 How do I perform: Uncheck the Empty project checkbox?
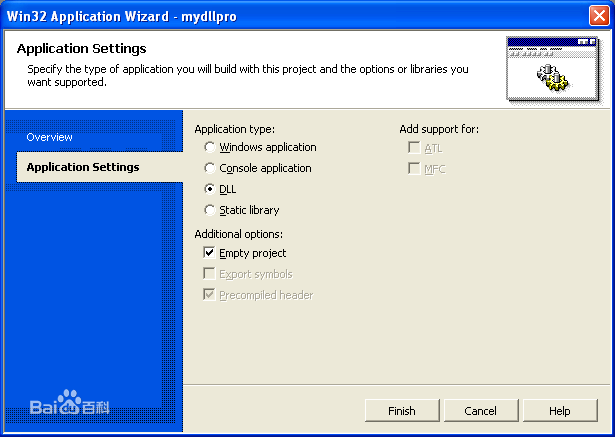pyautogui.click(x=209, y=253)
